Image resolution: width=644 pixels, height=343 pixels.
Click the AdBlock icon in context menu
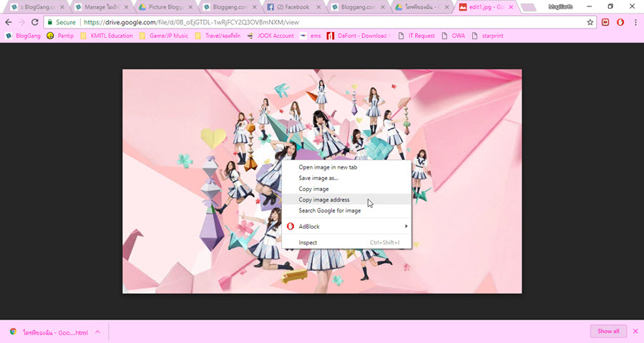coord(291,226)
